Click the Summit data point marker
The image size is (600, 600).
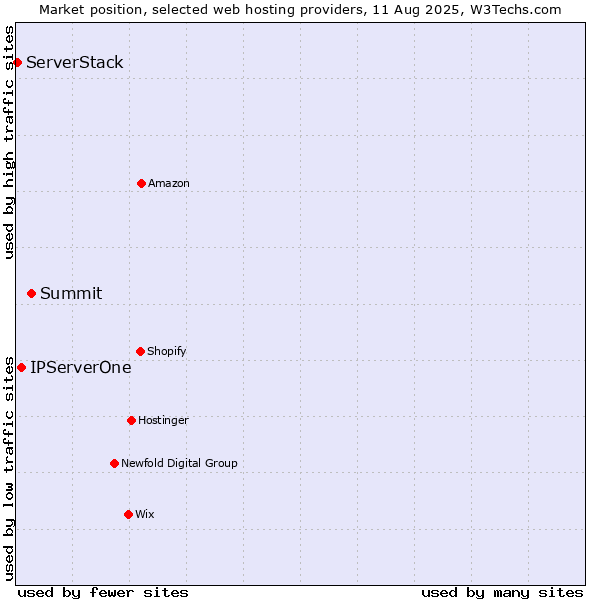[x=31, y=293]
